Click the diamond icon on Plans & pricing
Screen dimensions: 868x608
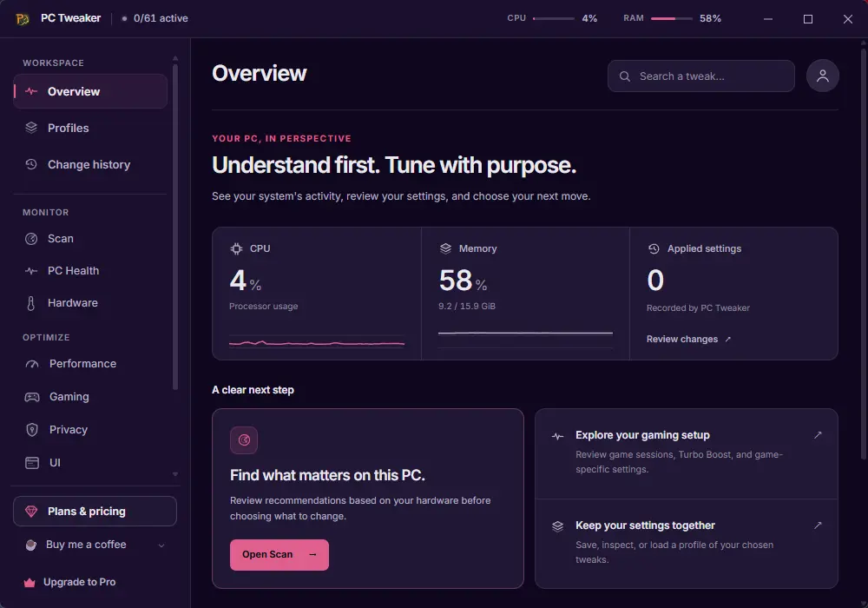click(x=31, y=512)
